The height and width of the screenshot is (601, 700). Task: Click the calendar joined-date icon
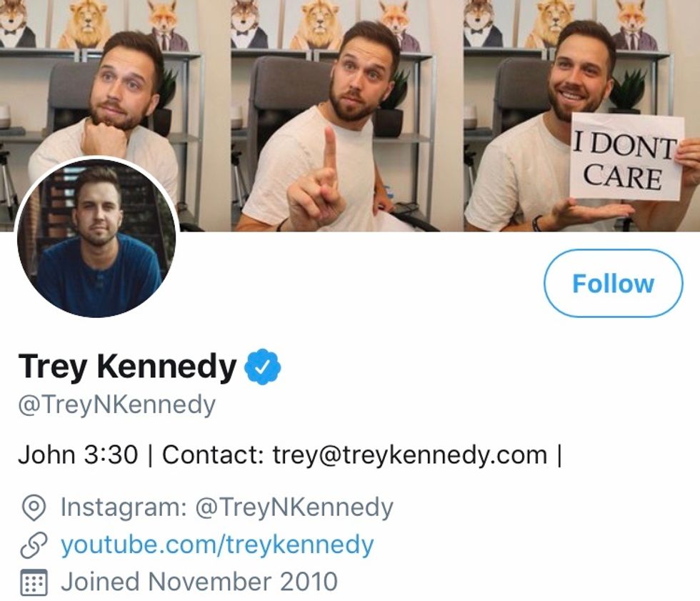34,582
